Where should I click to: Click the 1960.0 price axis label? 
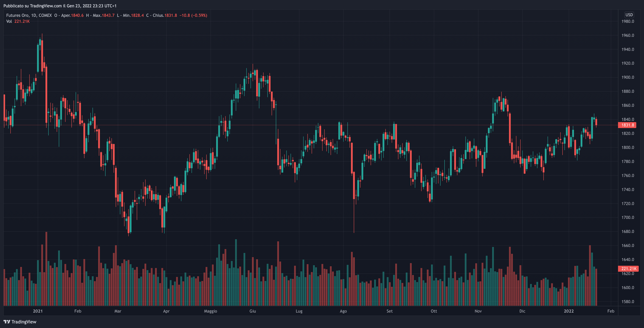[628, 35]
